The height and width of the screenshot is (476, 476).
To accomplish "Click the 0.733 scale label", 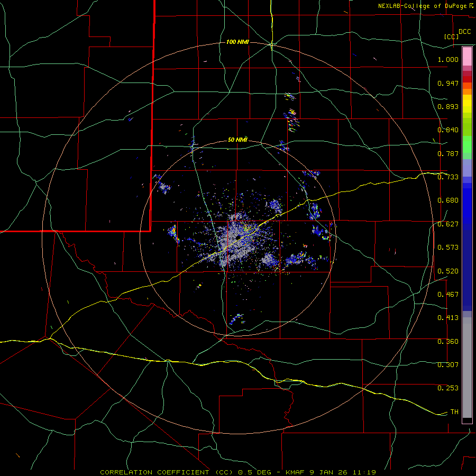I will [x=448, y=177].
